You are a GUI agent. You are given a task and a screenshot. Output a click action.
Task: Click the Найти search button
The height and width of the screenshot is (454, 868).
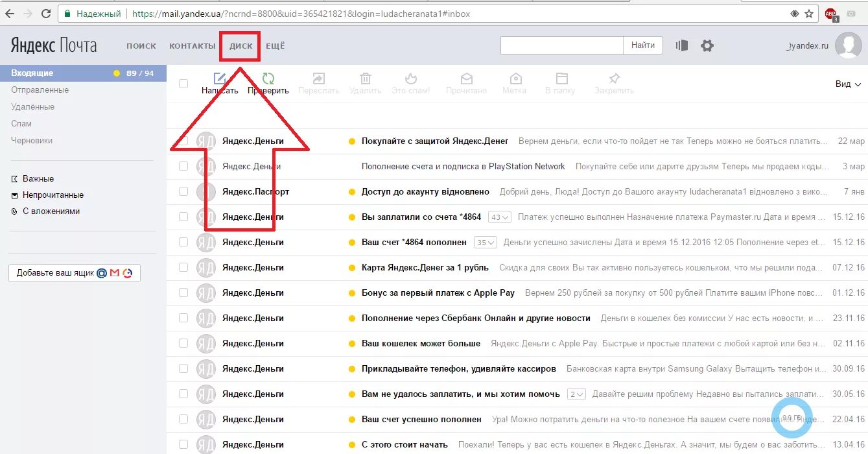click(643, 45)
